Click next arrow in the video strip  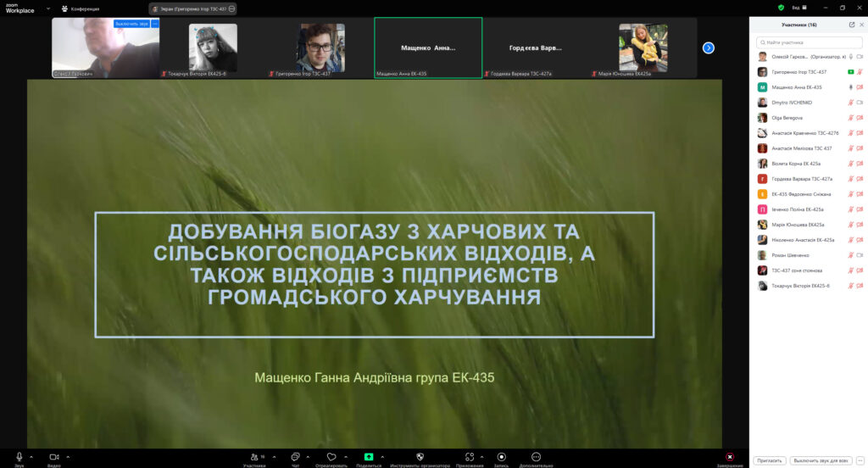click(x=709, y=48)
